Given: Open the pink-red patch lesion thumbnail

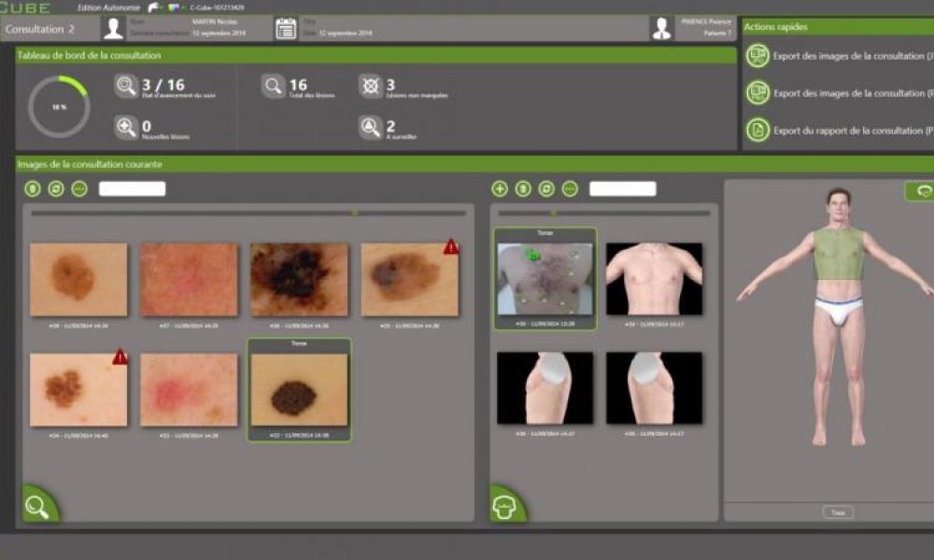Looking at the screenshot, I should (189, 390).
